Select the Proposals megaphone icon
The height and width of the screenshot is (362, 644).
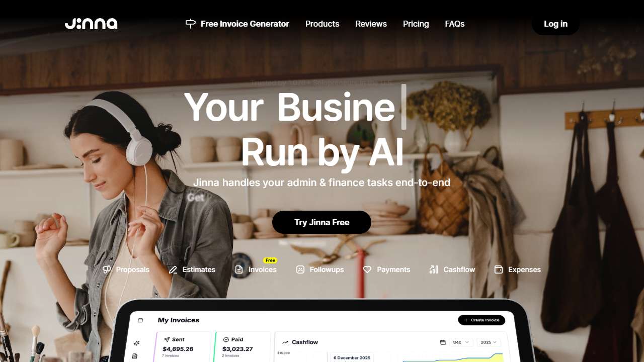107,269
